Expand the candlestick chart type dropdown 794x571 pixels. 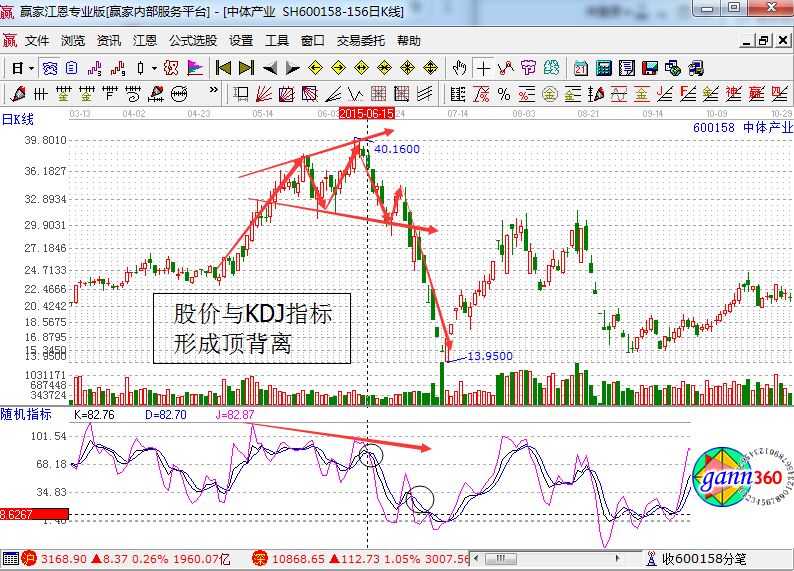pyautogui.click(x=153, y=68)
